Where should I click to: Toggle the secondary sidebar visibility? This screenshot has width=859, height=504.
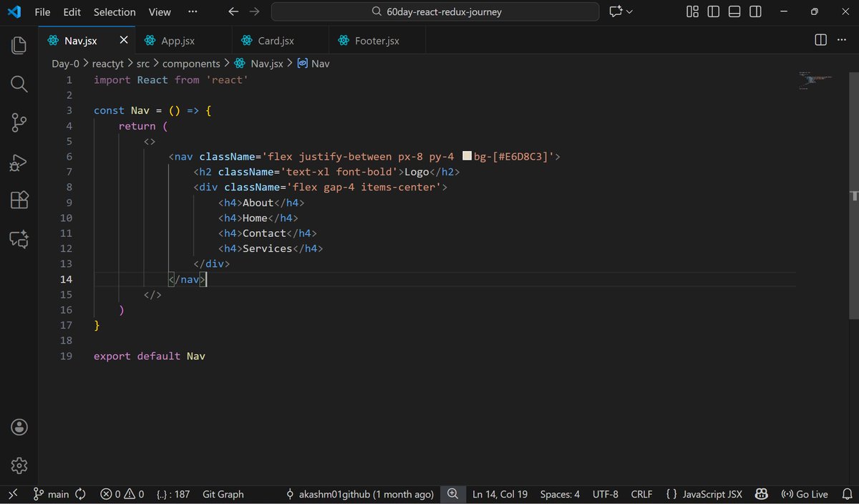(x=754, y=11)
